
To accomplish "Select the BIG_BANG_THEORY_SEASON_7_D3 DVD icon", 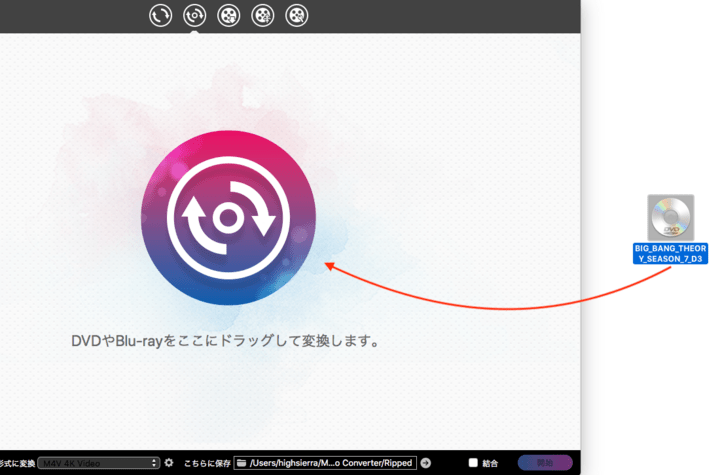I will 670,217.
